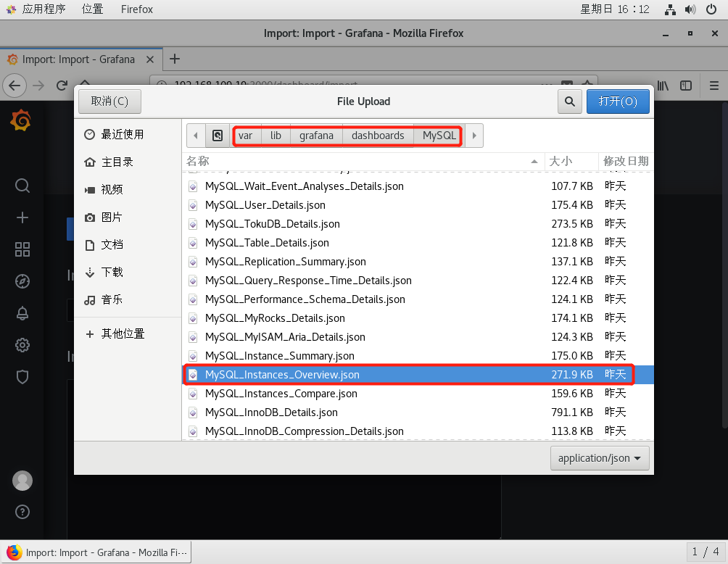728x564 pixels.
Task: Click the left arrow of the path bar
Action: 196,136
